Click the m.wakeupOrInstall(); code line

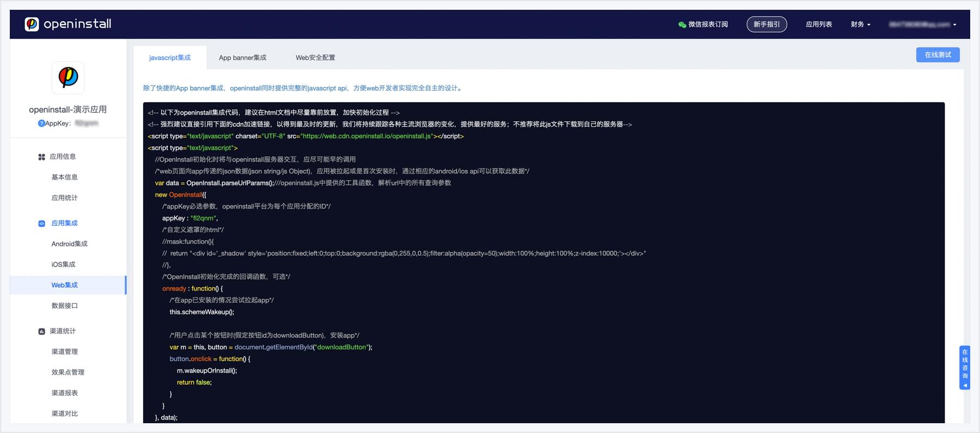(207, 371)
